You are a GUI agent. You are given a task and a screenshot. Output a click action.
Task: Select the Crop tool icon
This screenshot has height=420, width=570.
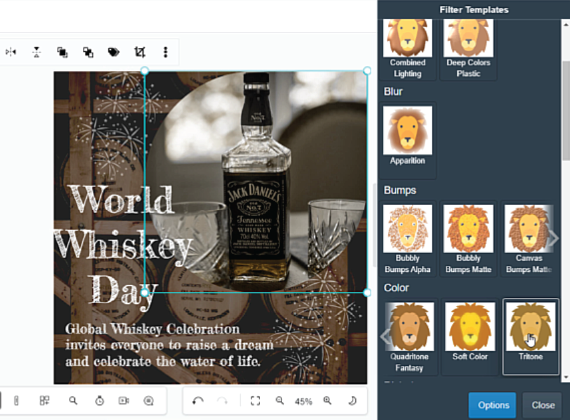140,52
